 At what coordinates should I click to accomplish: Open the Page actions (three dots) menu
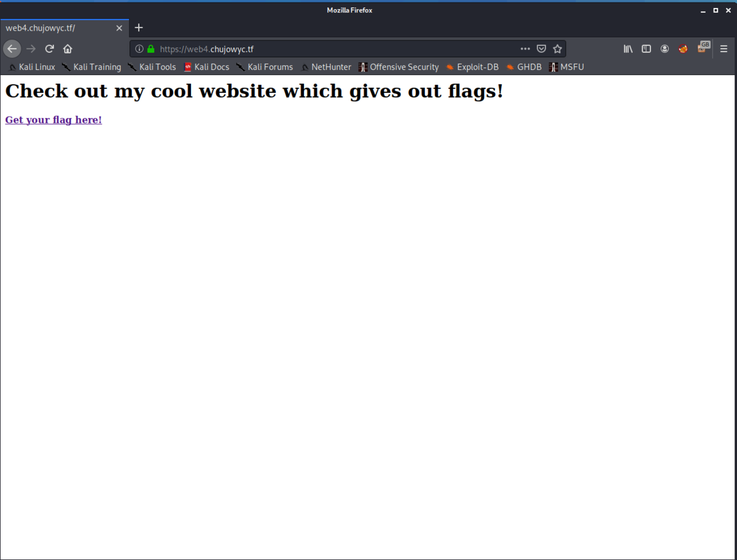click(x=525, y=49)
